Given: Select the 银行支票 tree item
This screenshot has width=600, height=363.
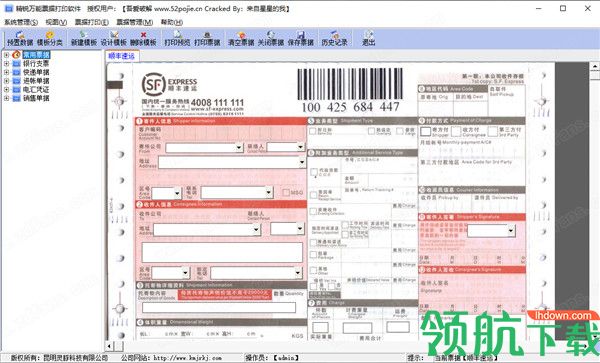Looking at the screenshot, I should [x=36, y=63].
